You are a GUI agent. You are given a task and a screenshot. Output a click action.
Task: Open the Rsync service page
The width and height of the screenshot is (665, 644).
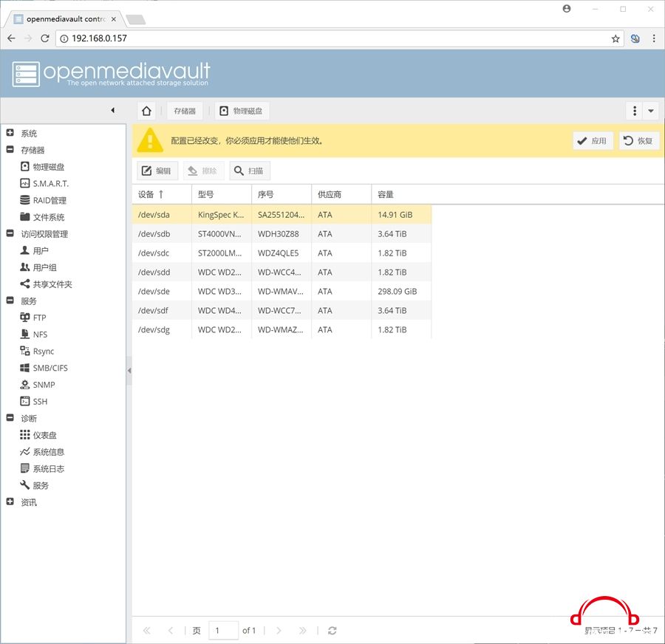pyautogui.click(x=37, y=351)
